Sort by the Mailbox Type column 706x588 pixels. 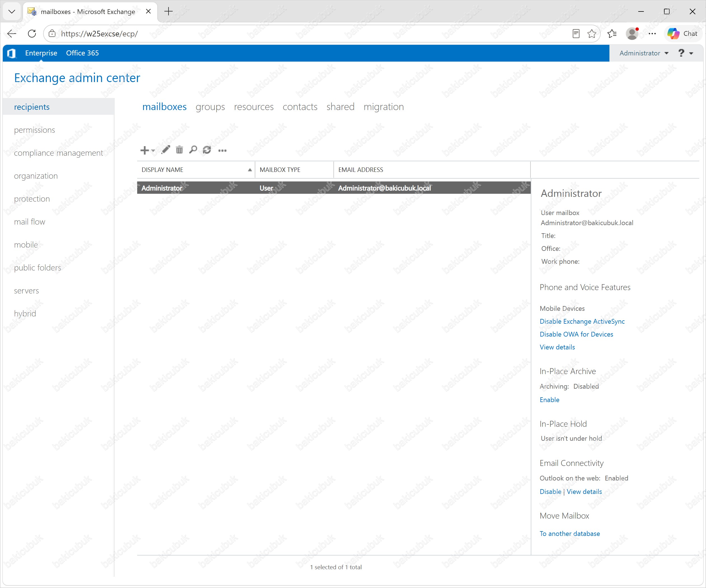click(294, 170)
